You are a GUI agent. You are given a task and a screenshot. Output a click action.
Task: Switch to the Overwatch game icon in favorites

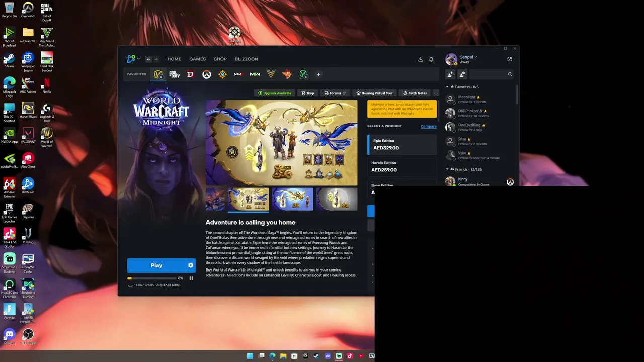point(206,74)
